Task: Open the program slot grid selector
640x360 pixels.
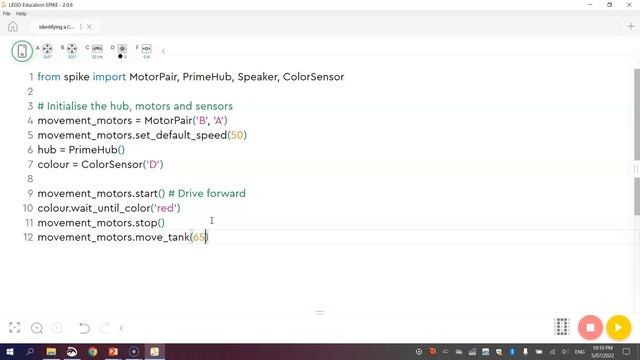Action: point(562,327)
